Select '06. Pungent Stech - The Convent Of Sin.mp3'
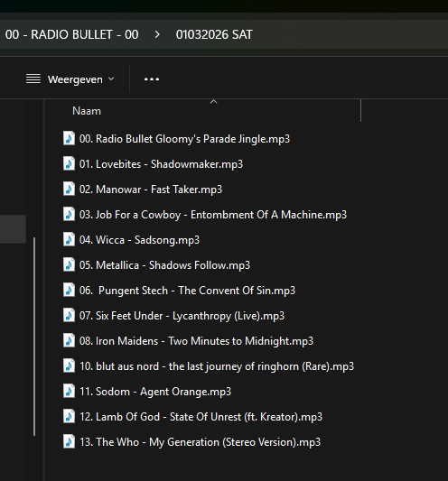The height and width of the screenshot is (481, 448). (x=187, y=291)
